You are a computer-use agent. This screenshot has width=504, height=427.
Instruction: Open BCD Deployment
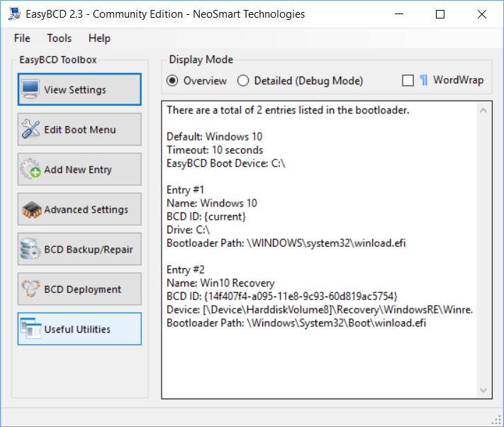79,289
